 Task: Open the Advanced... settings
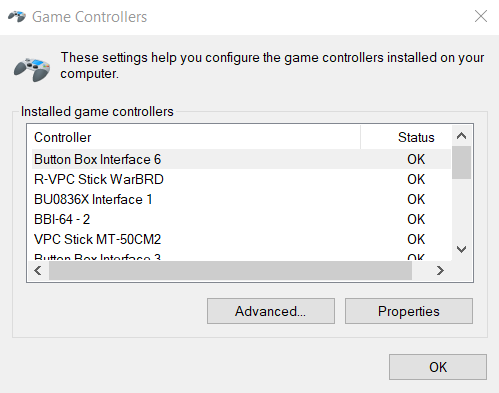click(271, 311)
